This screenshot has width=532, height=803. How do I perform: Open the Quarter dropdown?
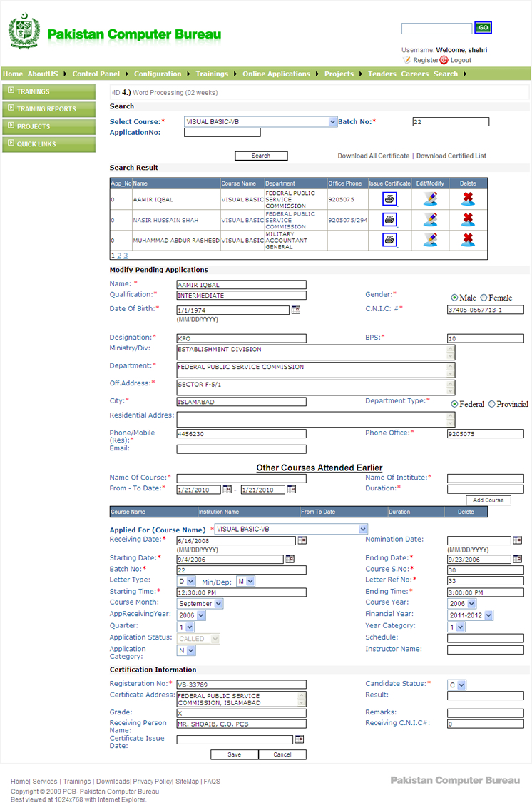click(x=185, y=627)
